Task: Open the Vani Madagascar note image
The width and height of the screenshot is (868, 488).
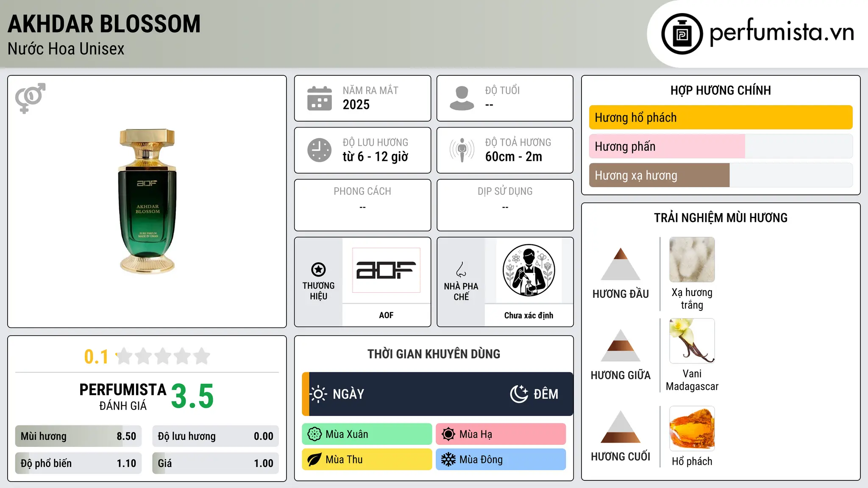Action: click(692, 341)
